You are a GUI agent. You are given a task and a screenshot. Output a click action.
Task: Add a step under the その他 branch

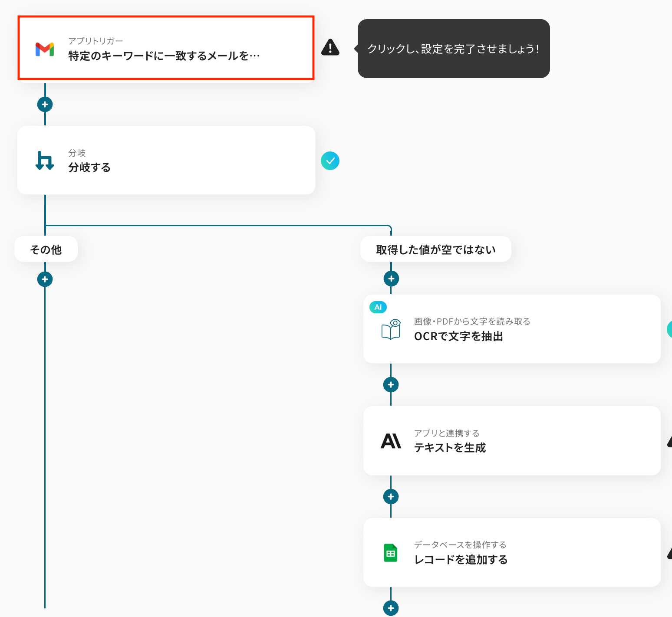point(45,279)
